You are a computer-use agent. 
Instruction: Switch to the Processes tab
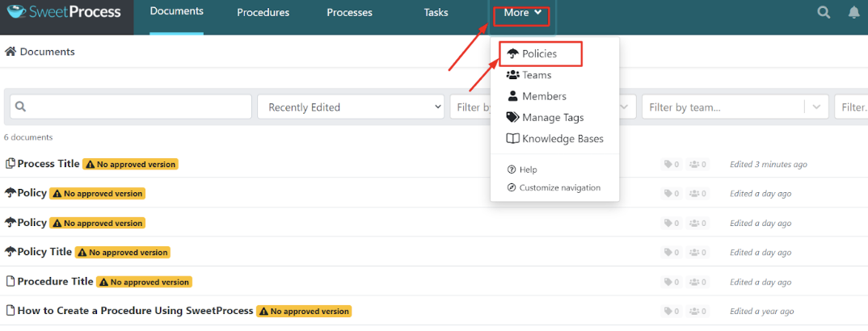(x=349, y=13)
